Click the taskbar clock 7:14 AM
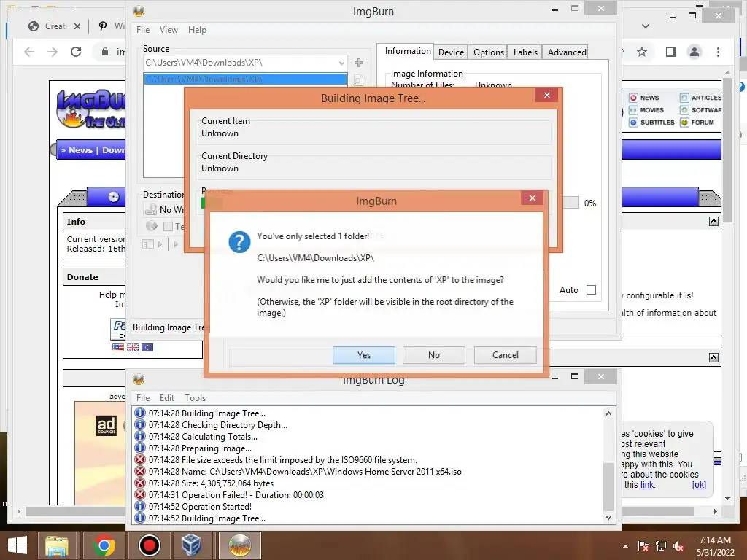The image size is (747, 560). 715,540
